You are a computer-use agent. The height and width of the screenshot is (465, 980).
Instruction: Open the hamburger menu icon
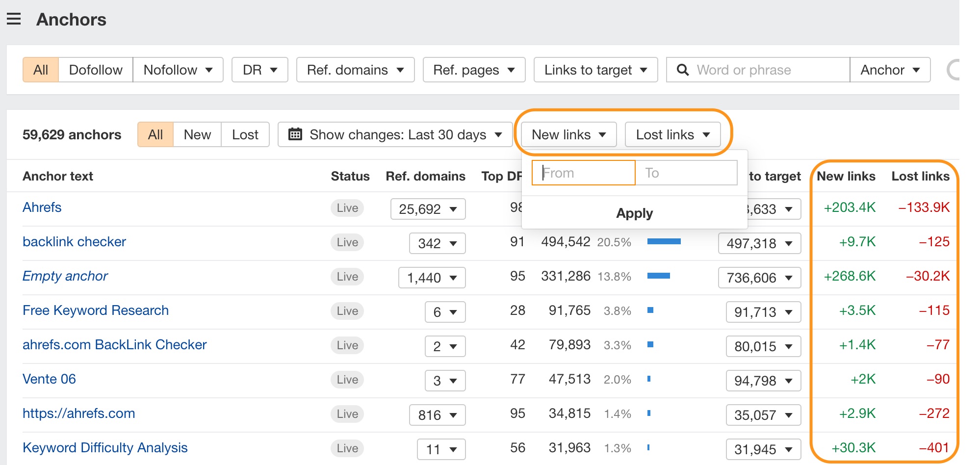14,20
